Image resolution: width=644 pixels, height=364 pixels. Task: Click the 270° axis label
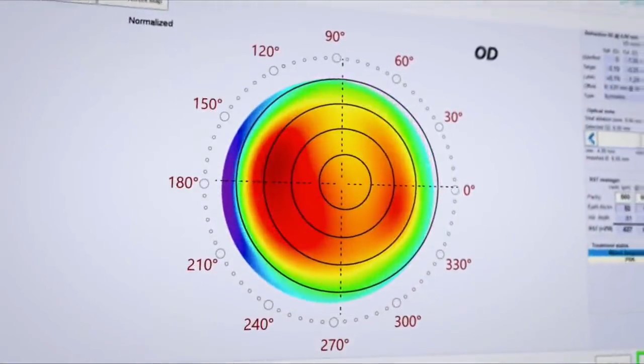pos(335,345)
